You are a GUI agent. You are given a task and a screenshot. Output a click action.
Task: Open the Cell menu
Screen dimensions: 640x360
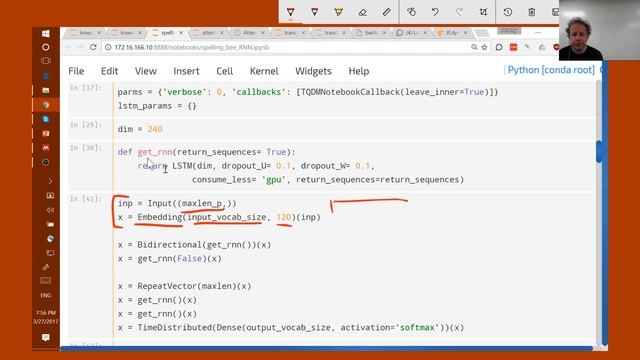[224, 71]
